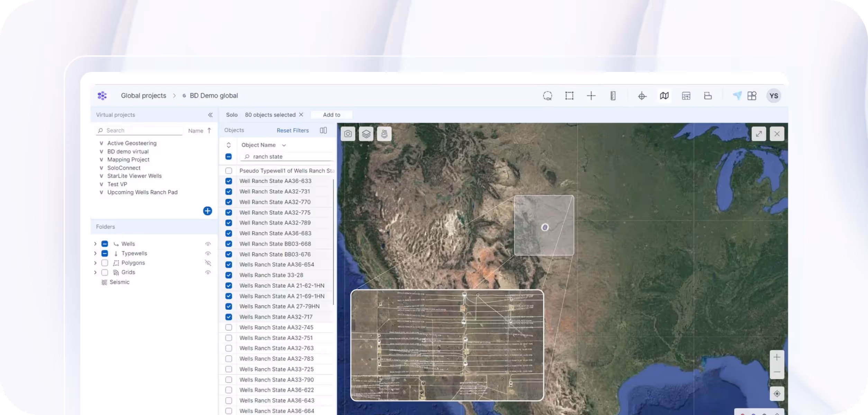This screenshot has height=415, width=868.
Task: Zoom in on the map
Action: click(777, 357)
